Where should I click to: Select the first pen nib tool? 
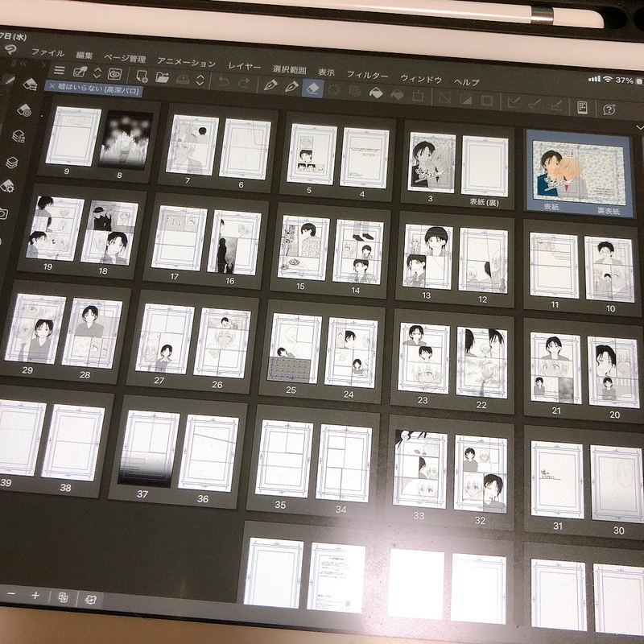270,85
